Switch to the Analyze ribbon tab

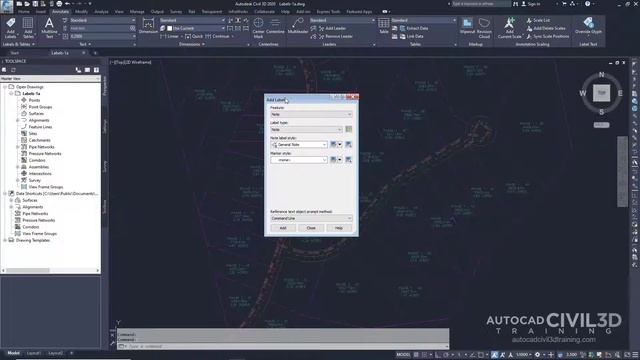(x=101, y=12)
